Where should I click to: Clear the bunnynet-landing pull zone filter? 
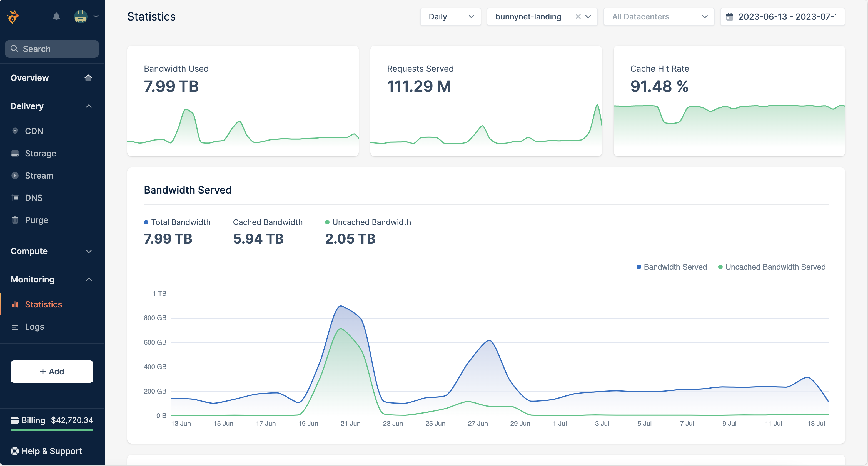(578, 16)
